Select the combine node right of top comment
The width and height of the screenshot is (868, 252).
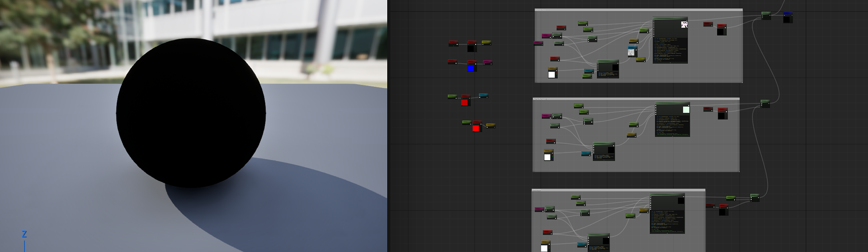coord(766,16)
